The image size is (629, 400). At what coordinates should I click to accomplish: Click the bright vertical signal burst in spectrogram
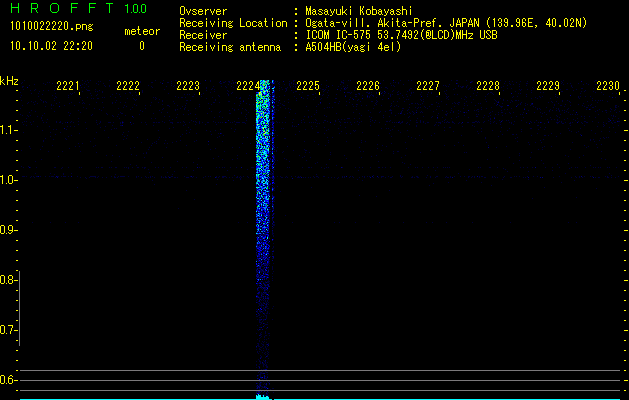click(x=264, y=237)
